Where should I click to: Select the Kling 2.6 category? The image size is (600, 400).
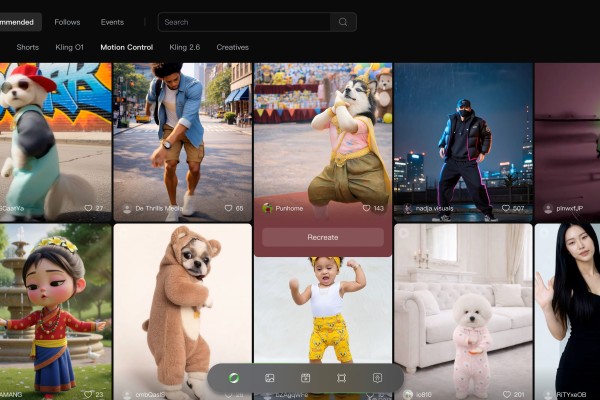[x=184, y=47]
